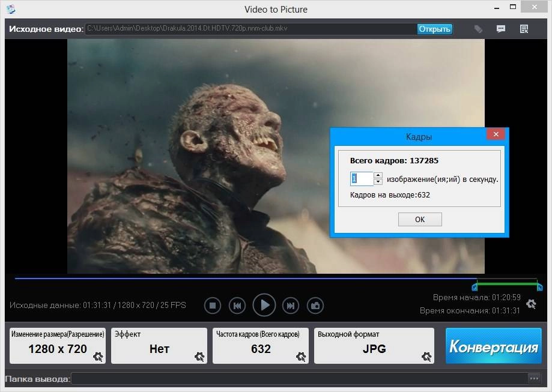Click Исходные данные info text
This screenshot has height=392, width=552.
98,305
